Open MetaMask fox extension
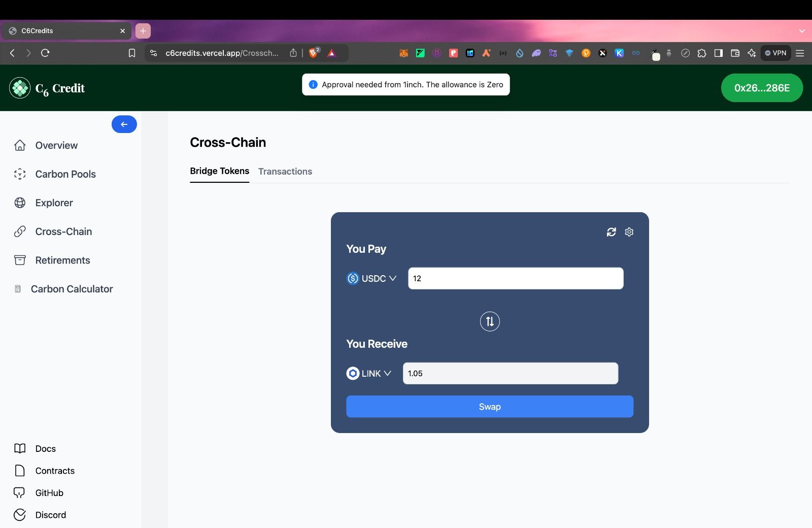812x528 pixels. pos(403,53)
